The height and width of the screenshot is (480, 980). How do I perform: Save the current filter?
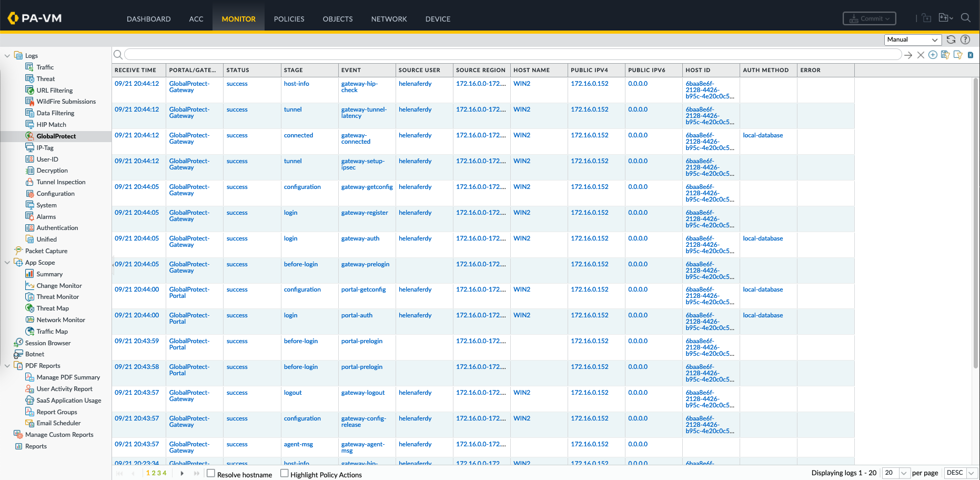point(945,55)
